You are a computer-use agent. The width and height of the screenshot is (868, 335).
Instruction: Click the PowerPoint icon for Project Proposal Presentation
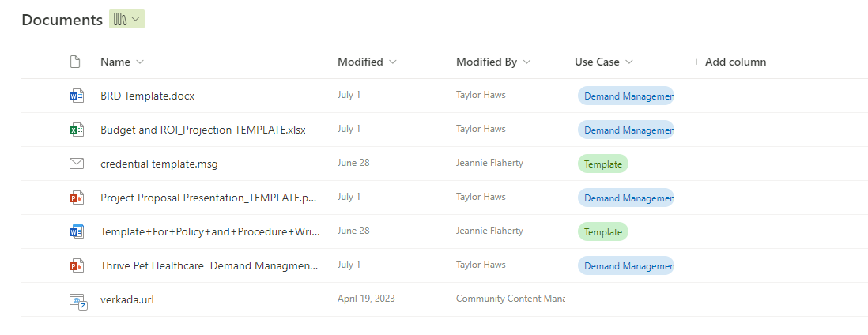(76, 198)
